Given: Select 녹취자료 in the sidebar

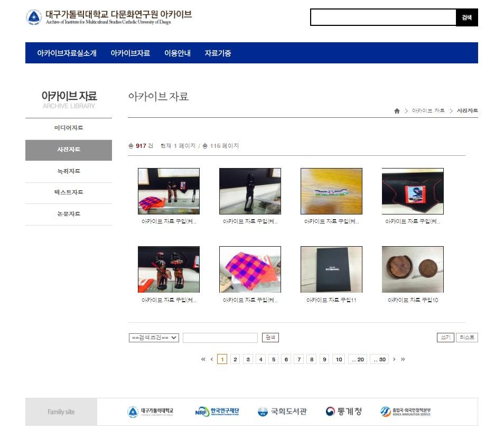Looking at the screenshot, I should point(69,171).
